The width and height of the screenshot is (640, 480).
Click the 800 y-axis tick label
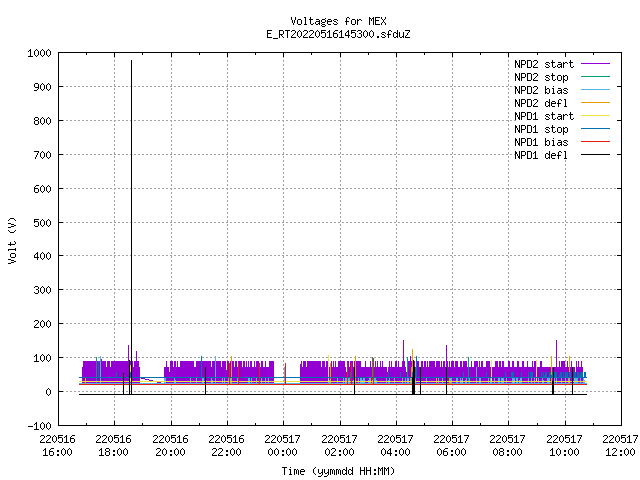(x=42, y=121)
